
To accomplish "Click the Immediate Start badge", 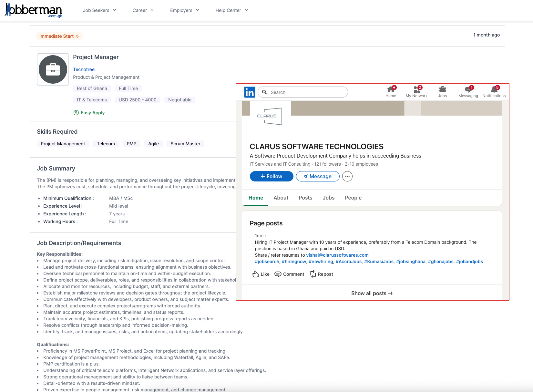I will click(59, 36).
